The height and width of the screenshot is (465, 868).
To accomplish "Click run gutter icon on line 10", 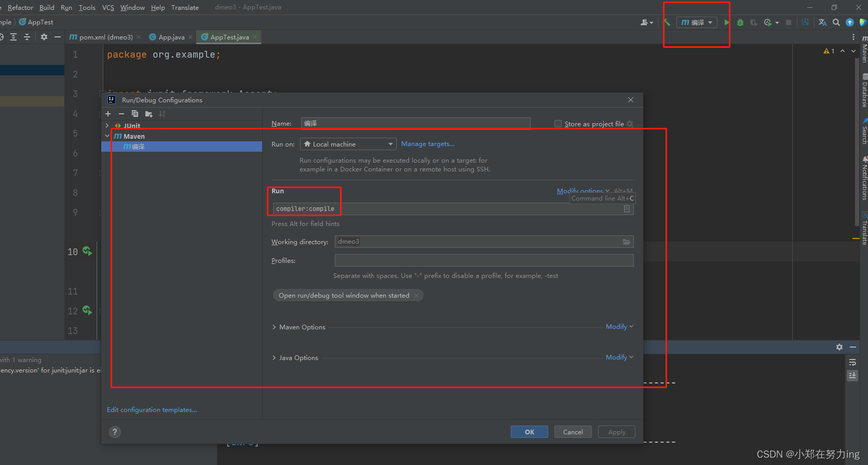I will 87,251.
